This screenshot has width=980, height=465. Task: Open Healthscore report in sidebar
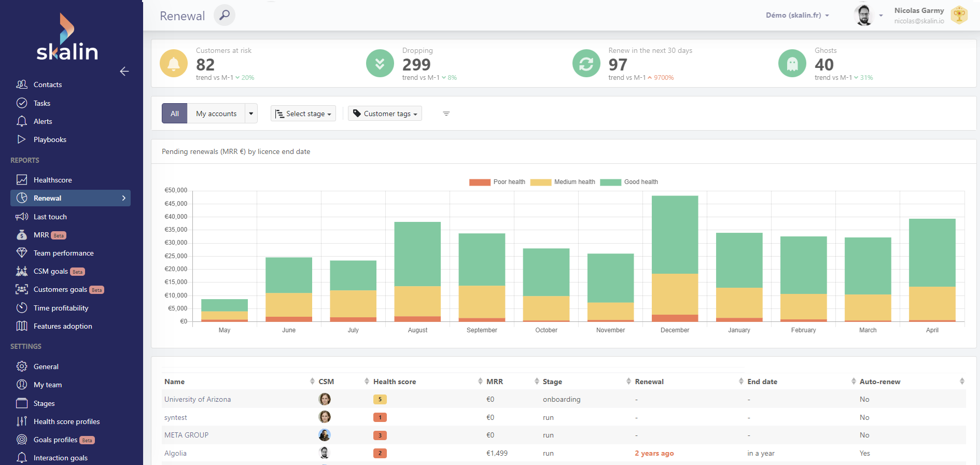coord(52,180)
